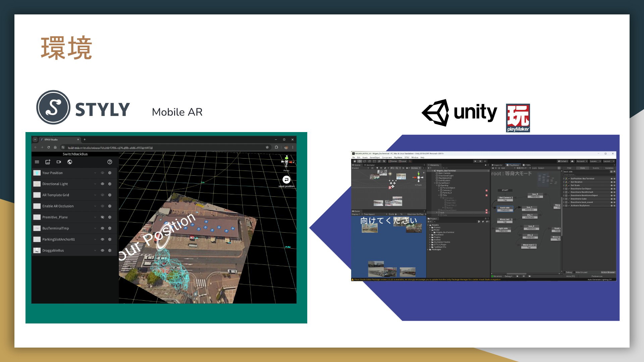
Task: Open the PlayMaker menu in Unity
Action: tap(398, 158)
